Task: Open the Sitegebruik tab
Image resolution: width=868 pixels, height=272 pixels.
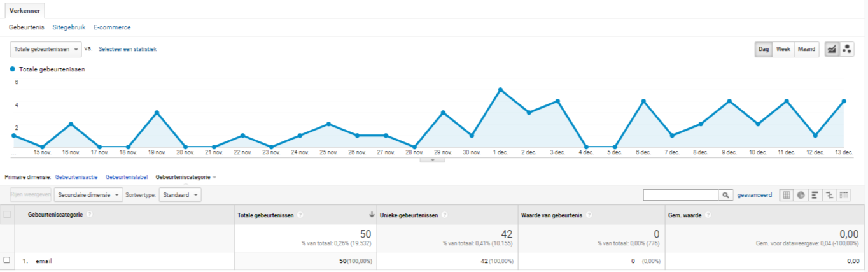Action: tap(69, 27)
